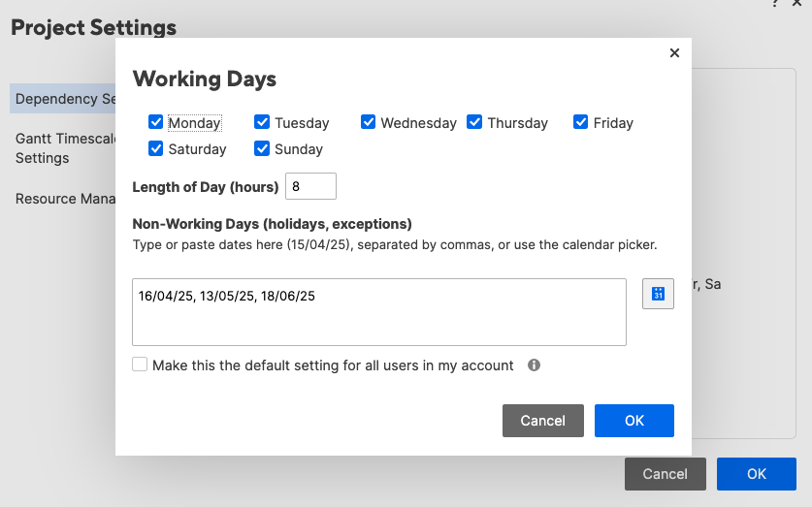Uncheck Saturday as a working day
Image resolution: width=812 pixels, height=507 pixels.
click(155, 148)
